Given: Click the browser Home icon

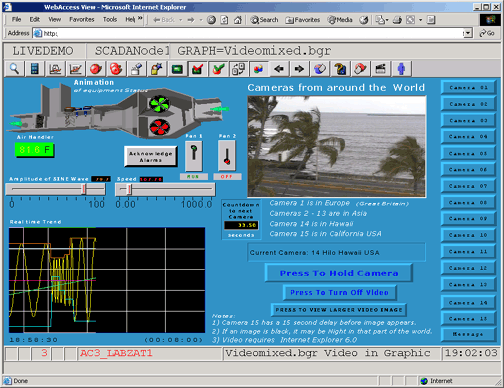Looking at the screenshot, I should pos(237,20).
